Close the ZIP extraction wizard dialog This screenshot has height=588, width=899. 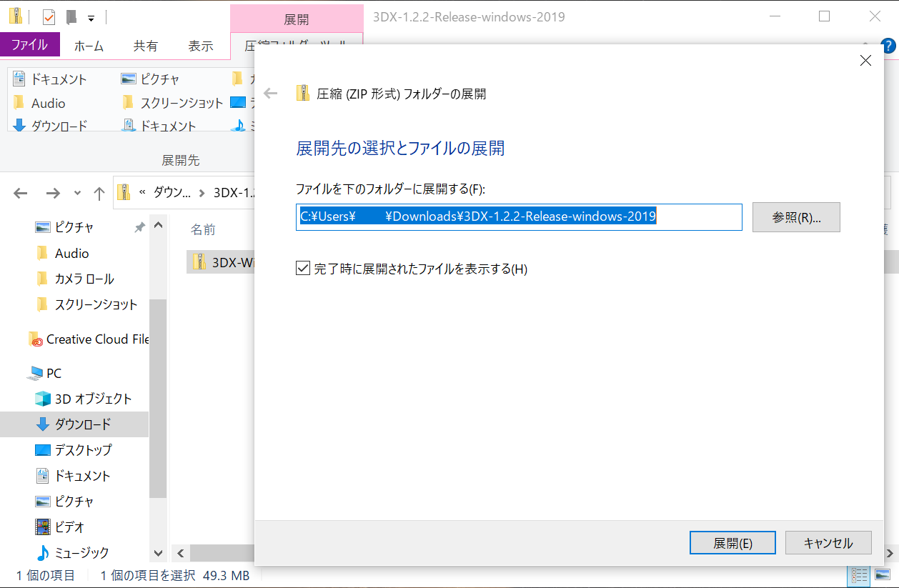(x=865, y=61)
